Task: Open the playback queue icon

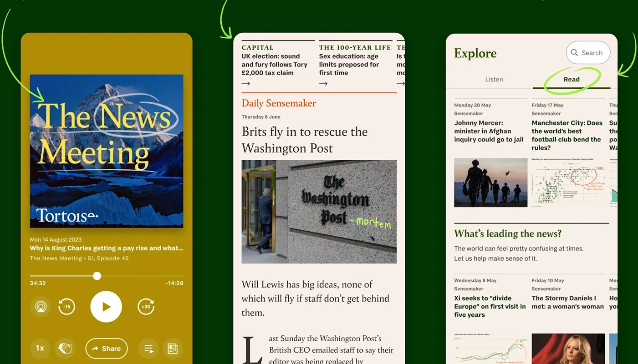Action: [148, 349]
